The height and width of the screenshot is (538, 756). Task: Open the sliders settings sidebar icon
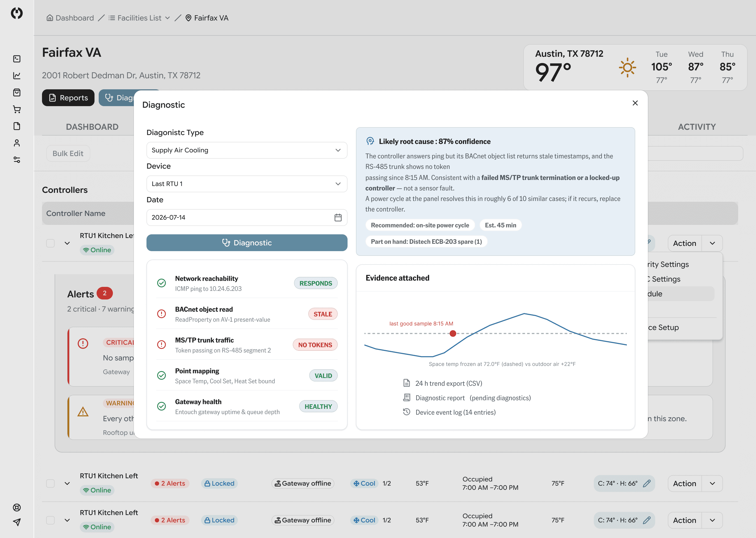[x=17, y=160]
